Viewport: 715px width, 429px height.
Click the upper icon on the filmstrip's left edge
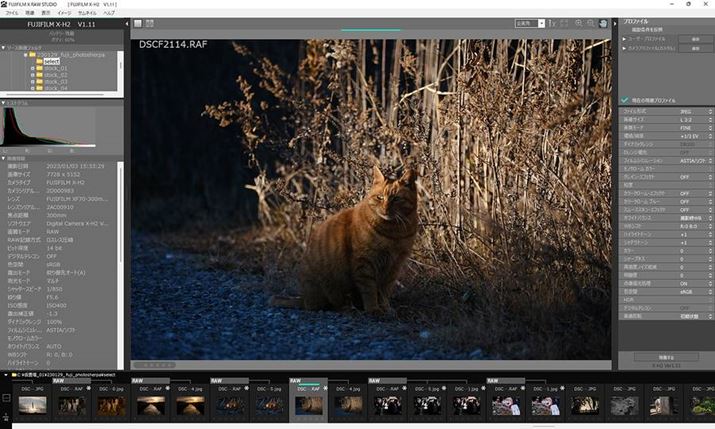click(6, 398)
